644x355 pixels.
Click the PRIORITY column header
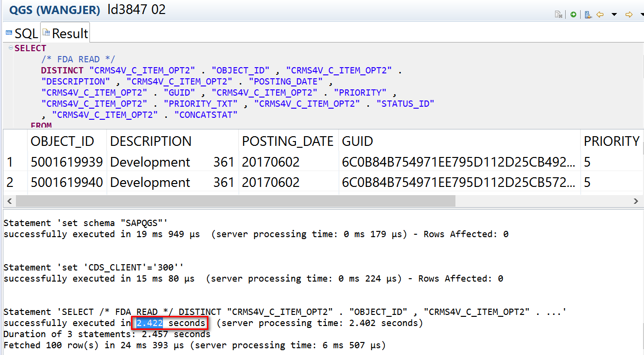(x=612, y=141)
